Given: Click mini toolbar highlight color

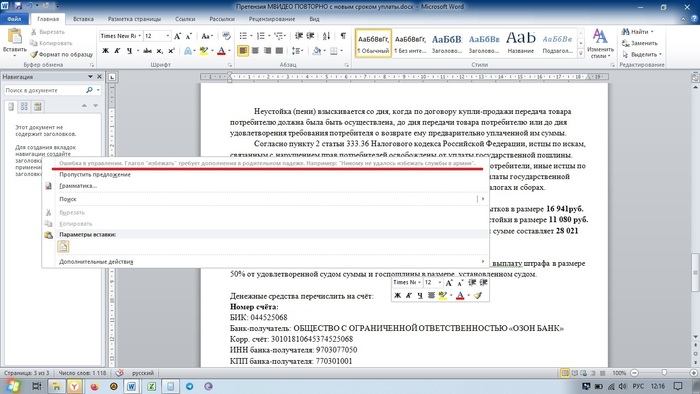Looking at the screenshot, I should [x=442, y=295].
